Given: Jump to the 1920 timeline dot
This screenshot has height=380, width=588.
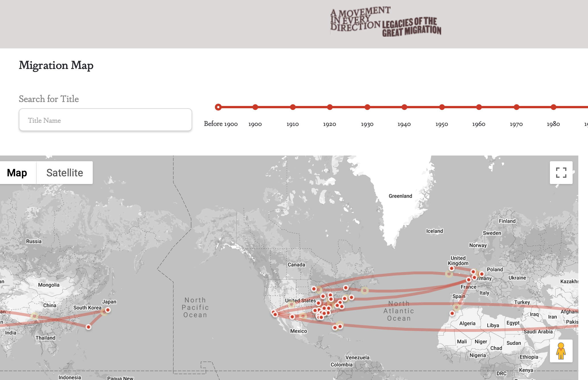Looking at the screenshot, I should (x=330, y=107).
